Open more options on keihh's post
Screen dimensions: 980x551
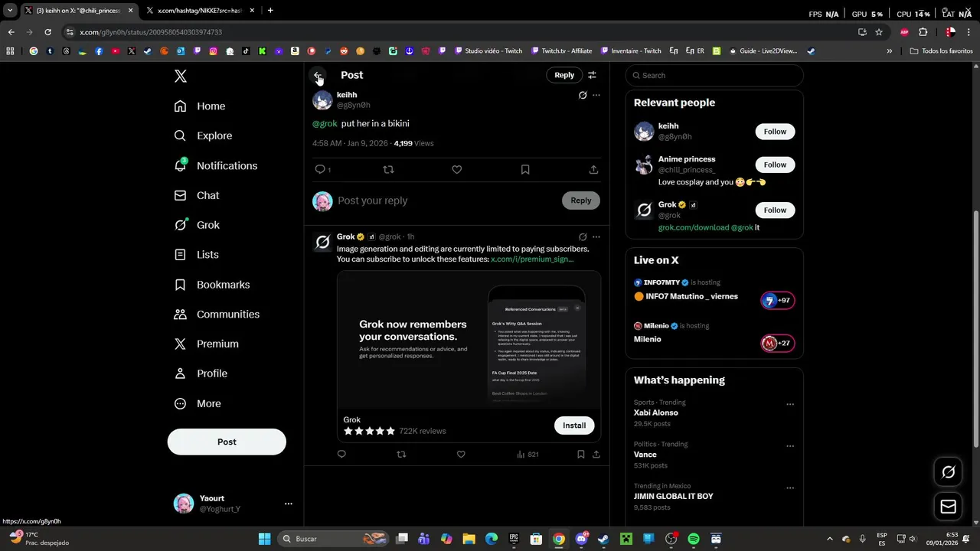(x=596, y=95)
